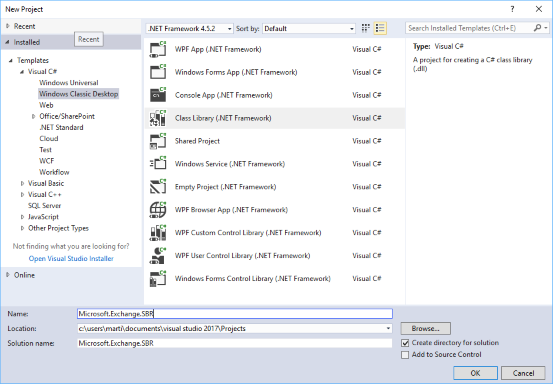Select 'Empty Project (.NET Framework)' text
Image resolution: width=553 pixels, height=384 pixels.
pyautogui.click(x=225, y=187)
